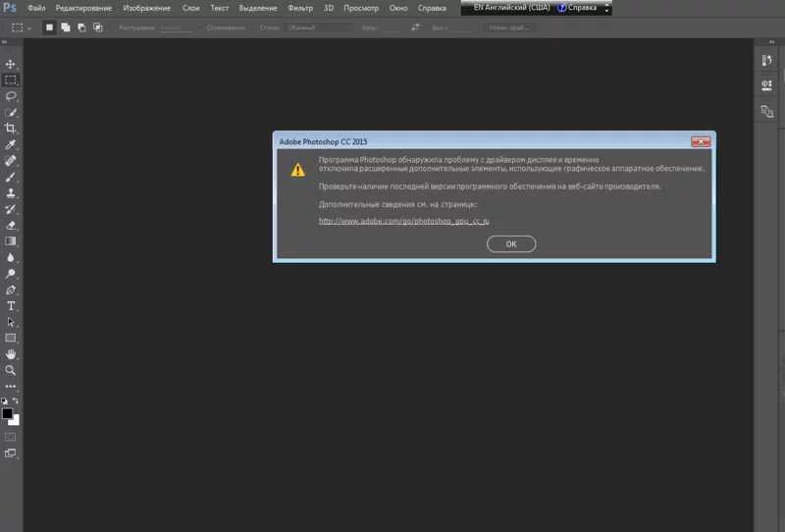
Task: Open the Изображение menu
Action: pos(146,8)
